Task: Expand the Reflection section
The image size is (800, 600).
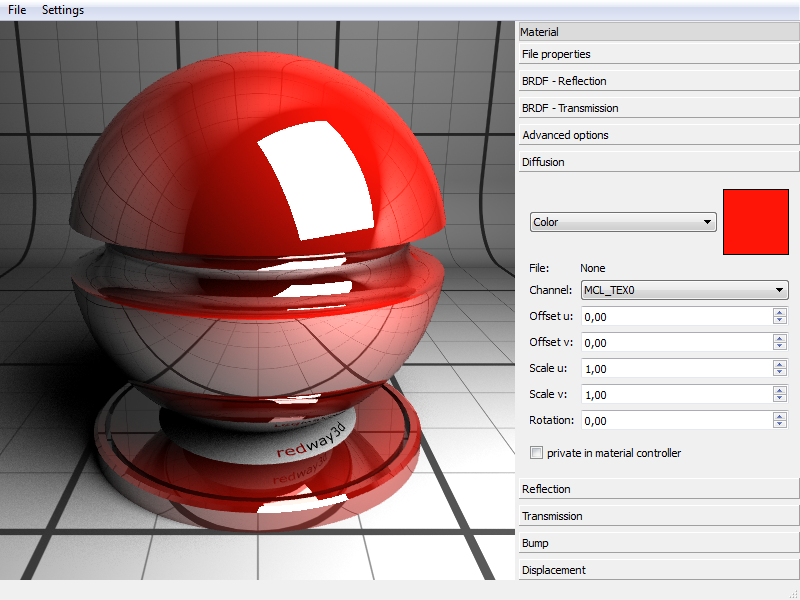Action: pos(657,489)
